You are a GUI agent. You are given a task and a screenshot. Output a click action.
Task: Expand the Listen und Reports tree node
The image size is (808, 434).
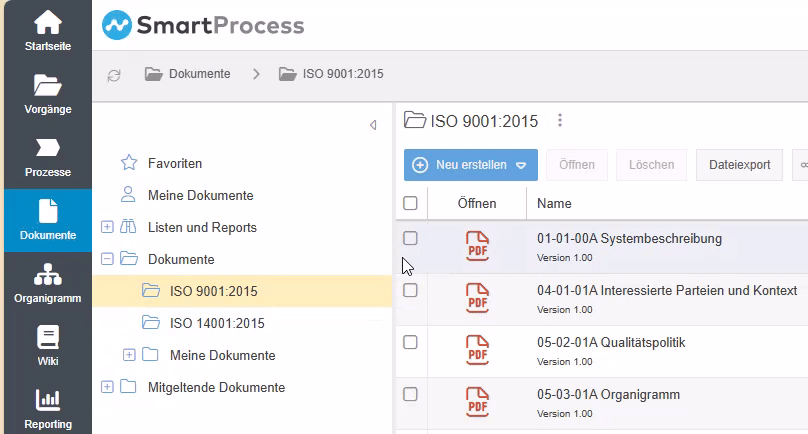[x=107, y=227]
